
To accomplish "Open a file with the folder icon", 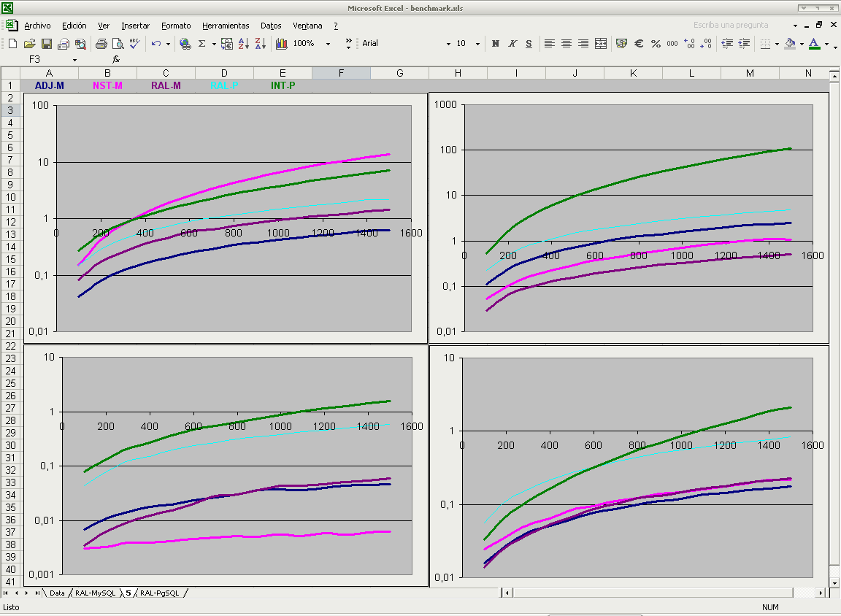I will [30, 43].
